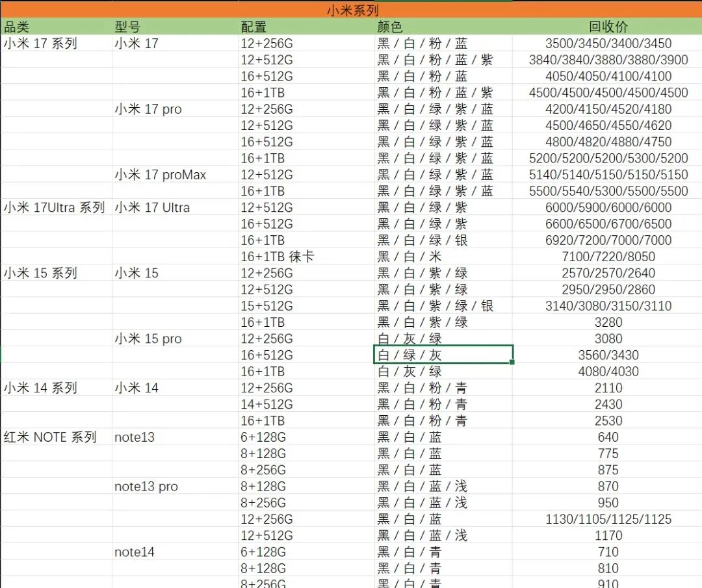Select config cell '16+1TB 徕卡'

click(x=306, y=257)
